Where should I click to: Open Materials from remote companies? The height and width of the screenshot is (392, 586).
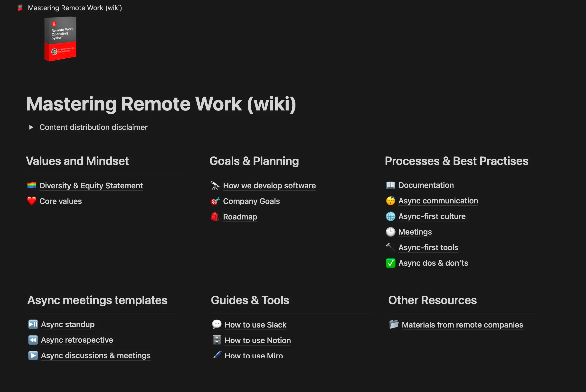click(462, 324)
